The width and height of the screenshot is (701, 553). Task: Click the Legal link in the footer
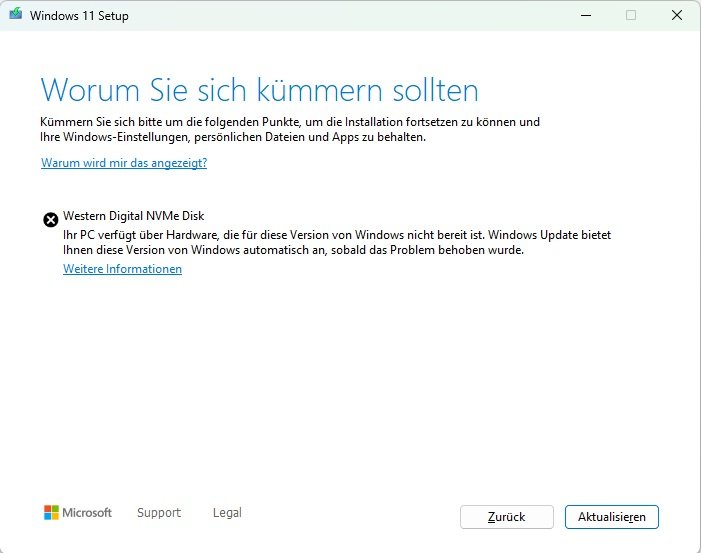click(x=227, y=513)
